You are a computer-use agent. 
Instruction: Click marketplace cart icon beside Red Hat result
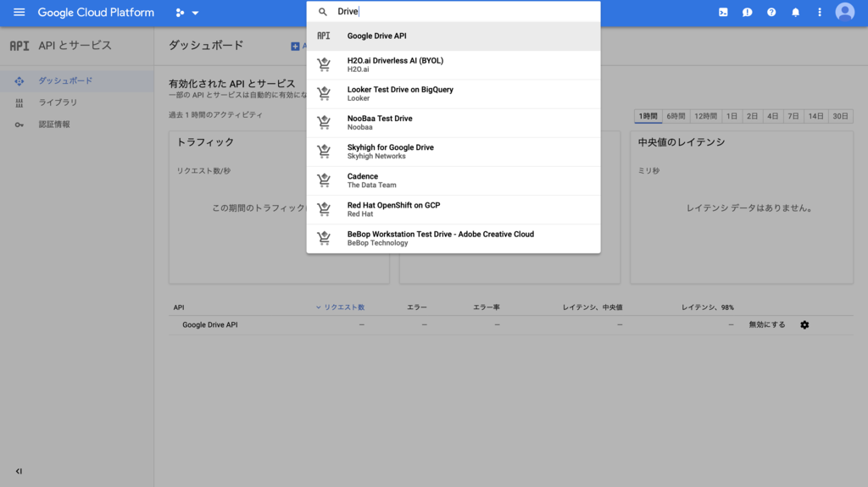(x=324, y=209)
